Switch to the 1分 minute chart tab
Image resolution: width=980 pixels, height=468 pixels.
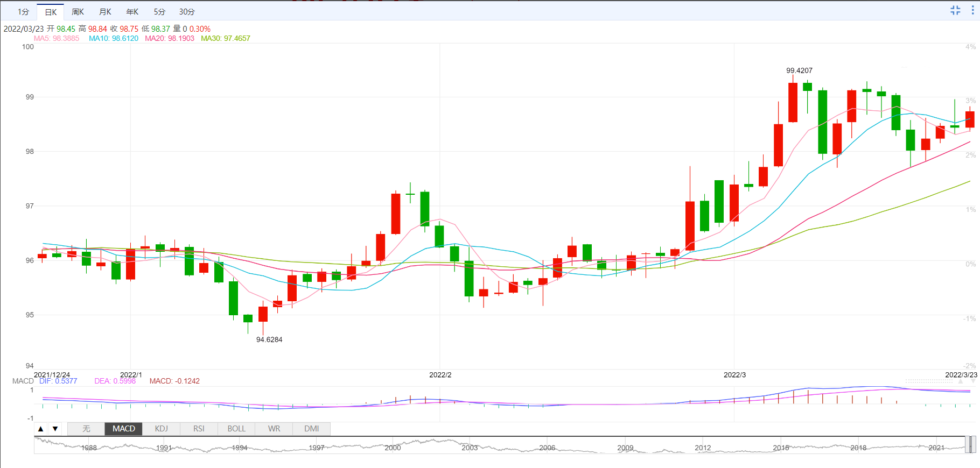click(x=23, y=12)
